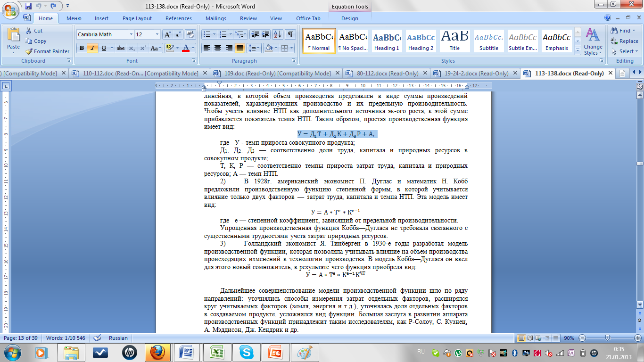
Task: Open the Equation Tools Design tab
Action: (x=350, y=18)
